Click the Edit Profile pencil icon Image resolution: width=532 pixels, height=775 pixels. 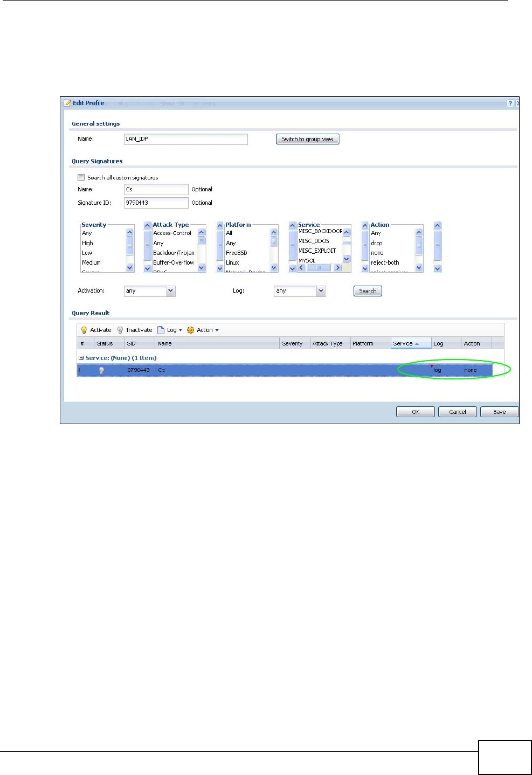coord(67,103)
